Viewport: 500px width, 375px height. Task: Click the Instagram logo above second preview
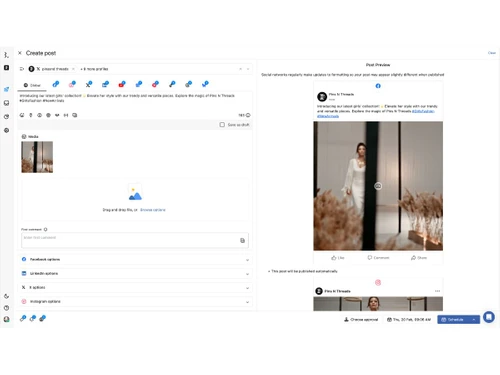[378, 283]
